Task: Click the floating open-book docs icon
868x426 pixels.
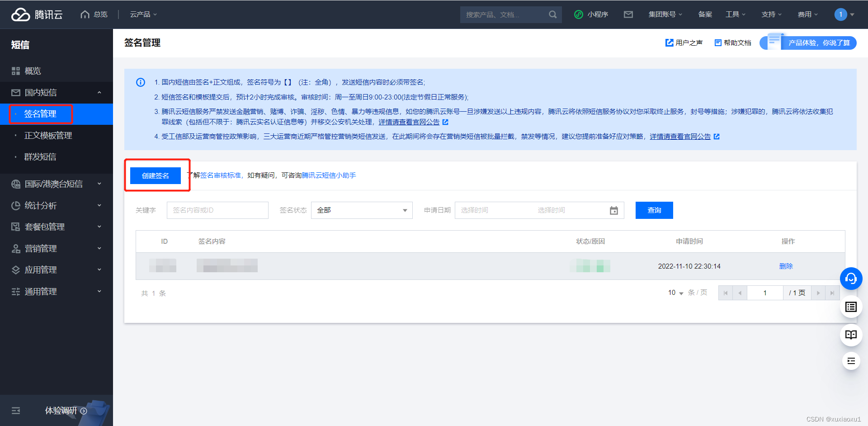Action: 851,335
